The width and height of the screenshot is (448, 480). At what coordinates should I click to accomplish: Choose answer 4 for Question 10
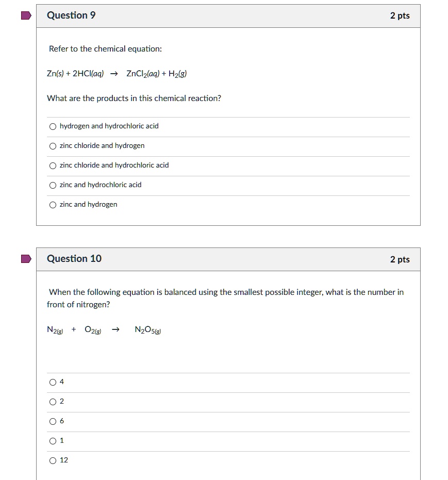coord(53,382)
